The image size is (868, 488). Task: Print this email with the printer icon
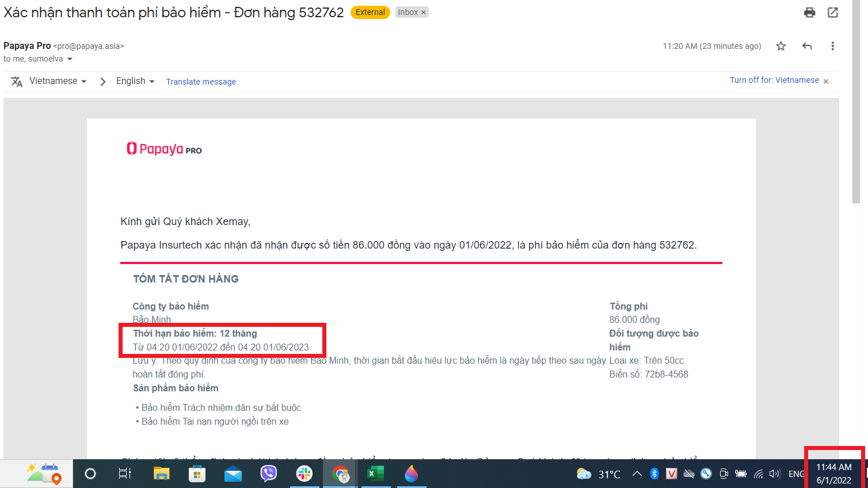(x=809, y=12)
